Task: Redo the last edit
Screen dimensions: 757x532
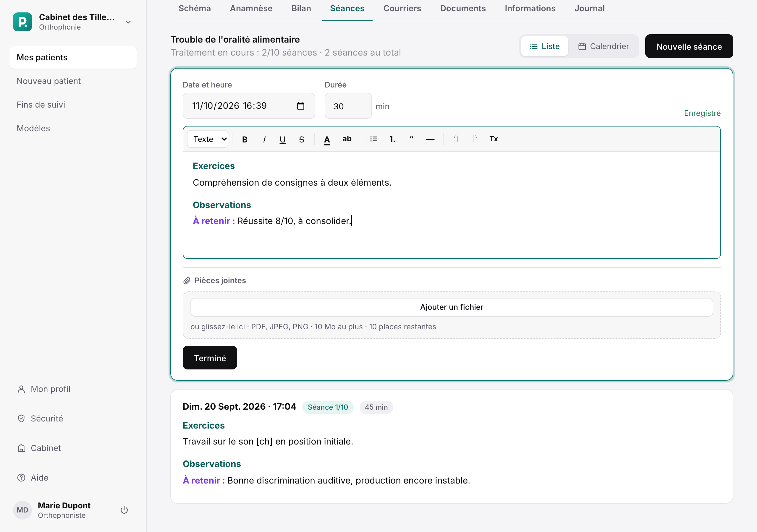Action: point(475,140)
